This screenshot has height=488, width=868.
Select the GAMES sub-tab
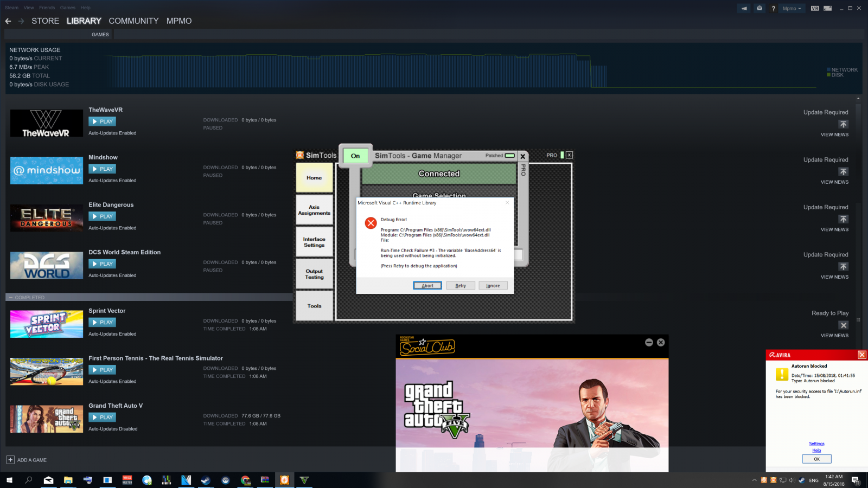coord(100,35)
